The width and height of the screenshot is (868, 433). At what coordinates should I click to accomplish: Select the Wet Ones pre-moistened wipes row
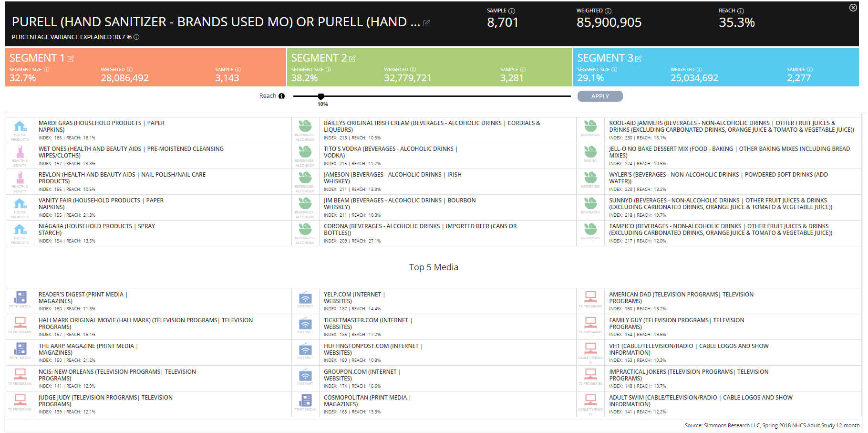tap(148, 156)
